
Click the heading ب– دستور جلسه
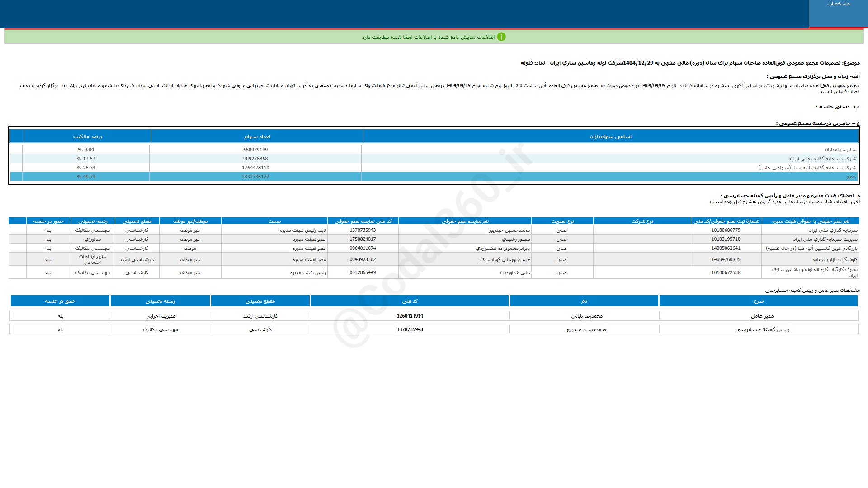click(837, 107)
